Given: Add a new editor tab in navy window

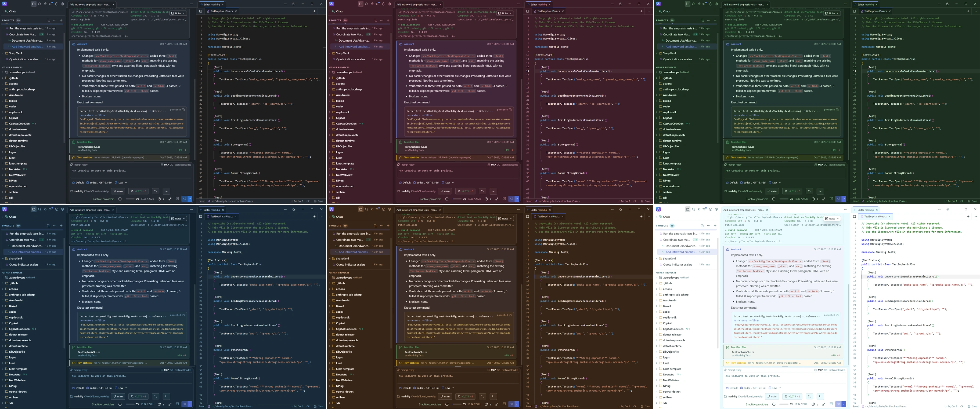Looking at the screenshot, I should point(314,216).
